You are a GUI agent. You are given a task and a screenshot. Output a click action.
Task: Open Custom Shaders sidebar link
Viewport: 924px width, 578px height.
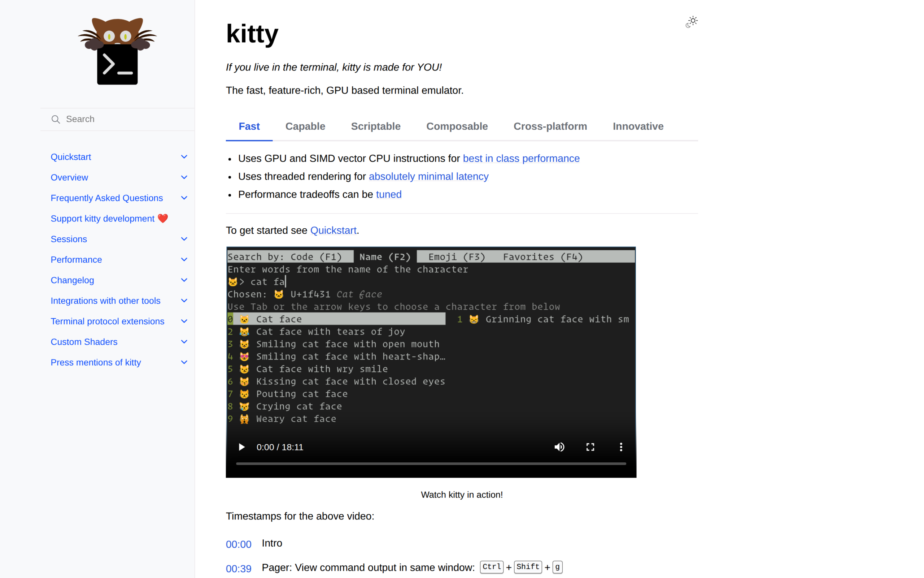tap(84, 342)
